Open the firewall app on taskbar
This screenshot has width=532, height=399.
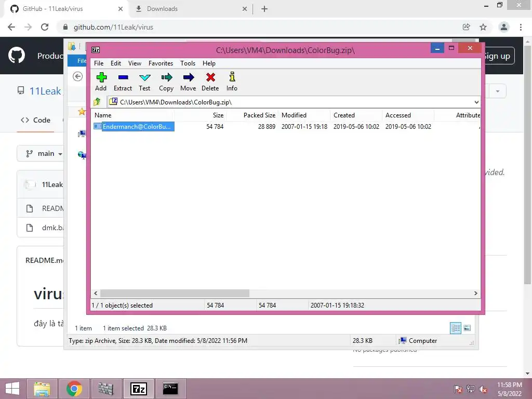point(106,389)
